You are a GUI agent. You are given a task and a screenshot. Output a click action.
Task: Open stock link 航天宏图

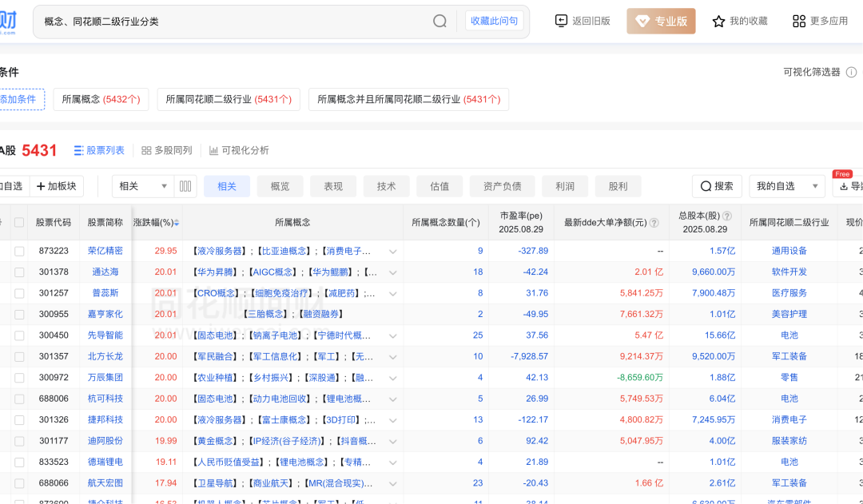pos(105,483)
